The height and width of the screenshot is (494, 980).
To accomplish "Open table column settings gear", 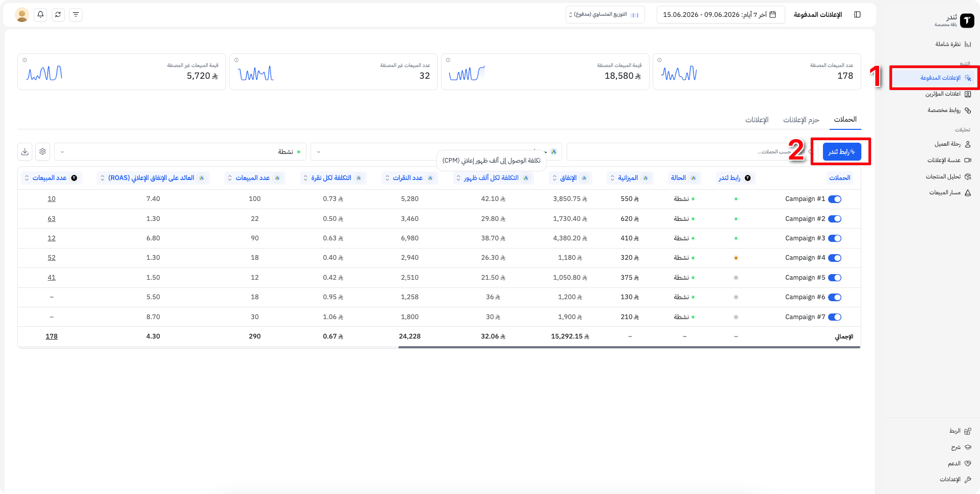I will coord(42,151).
